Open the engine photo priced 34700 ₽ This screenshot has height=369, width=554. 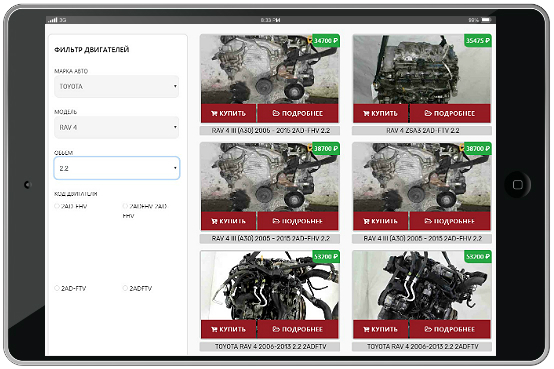click(270, 69)
